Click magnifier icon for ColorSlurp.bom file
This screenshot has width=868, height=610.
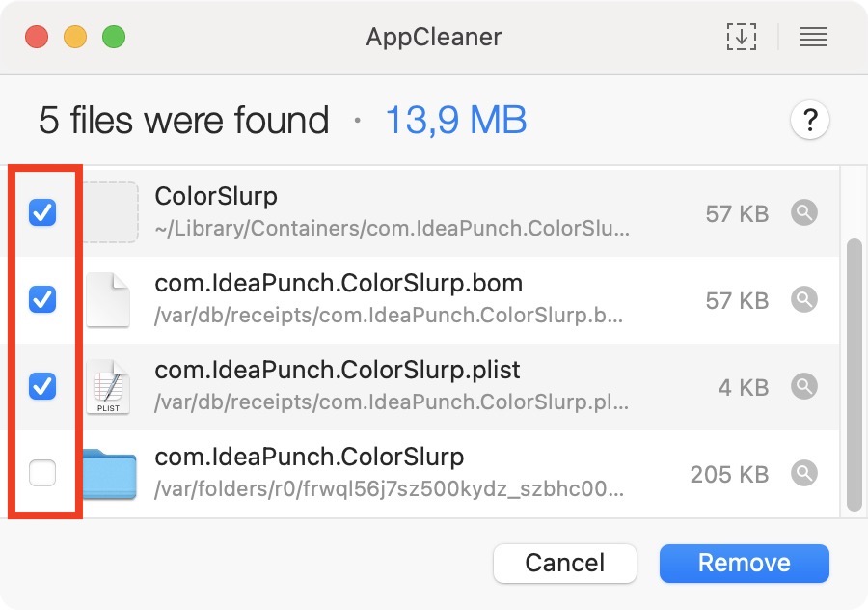[x=803, y=300]
